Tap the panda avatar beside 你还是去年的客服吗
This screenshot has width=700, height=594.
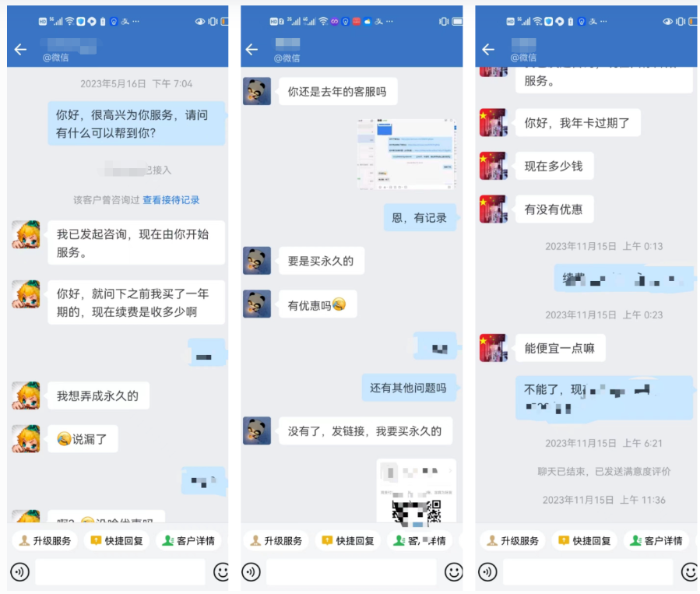click(x=257, y=92)
